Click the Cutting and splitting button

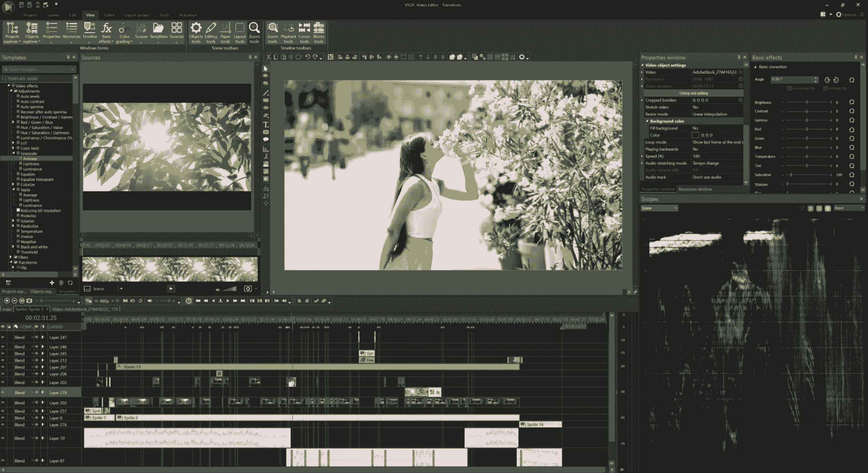[693, 93]
